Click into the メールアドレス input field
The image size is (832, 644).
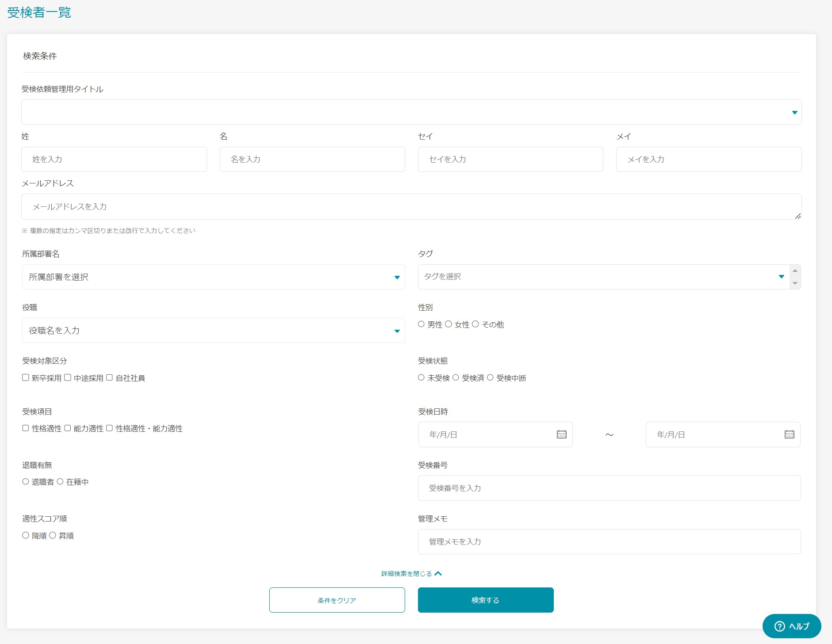pyautogui.click(x=411, y=206)
